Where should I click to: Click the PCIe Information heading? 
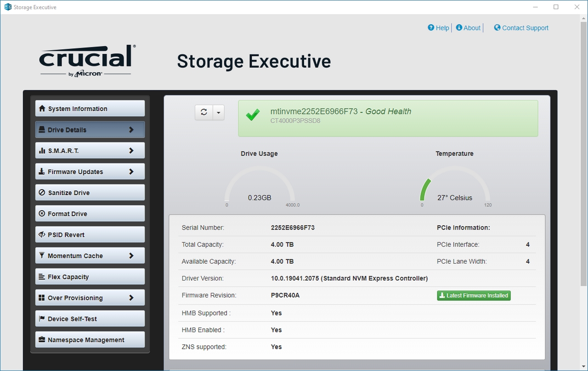464,228
